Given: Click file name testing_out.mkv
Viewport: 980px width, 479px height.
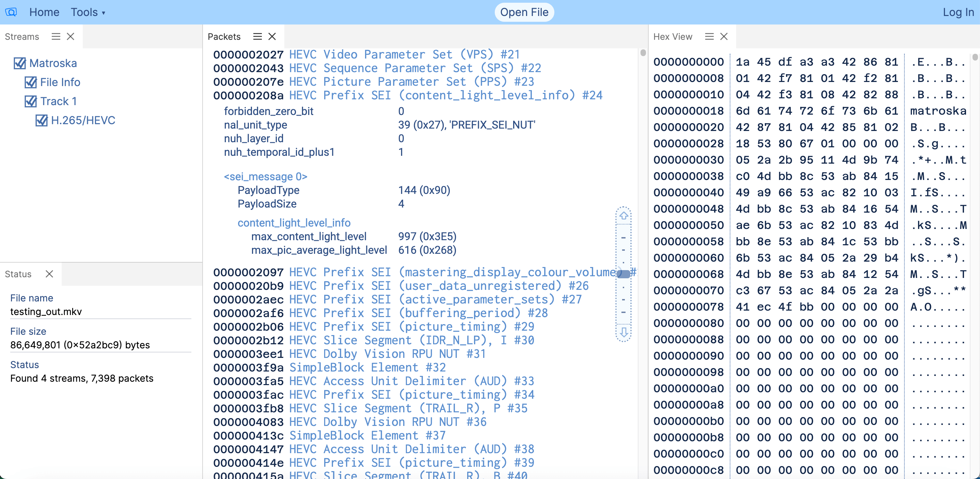Looking at the screenshot, I should click(x=46, y=312).
